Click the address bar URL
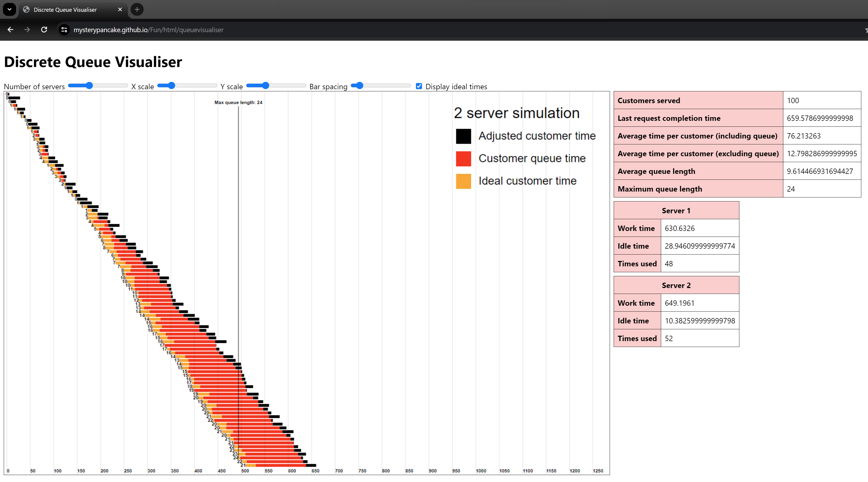This screenshot has width=868, height=482. click(148, 30)
